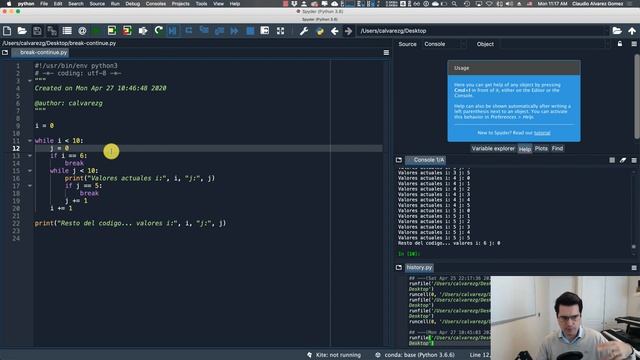Open the editor pane options menu
This screenshot has width=640, height=360.
click(x=386, y=53)
